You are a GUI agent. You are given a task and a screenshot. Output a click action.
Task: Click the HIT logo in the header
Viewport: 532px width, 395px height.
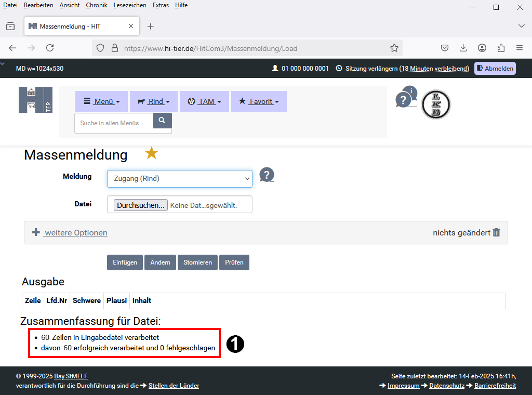click(35, 100)
